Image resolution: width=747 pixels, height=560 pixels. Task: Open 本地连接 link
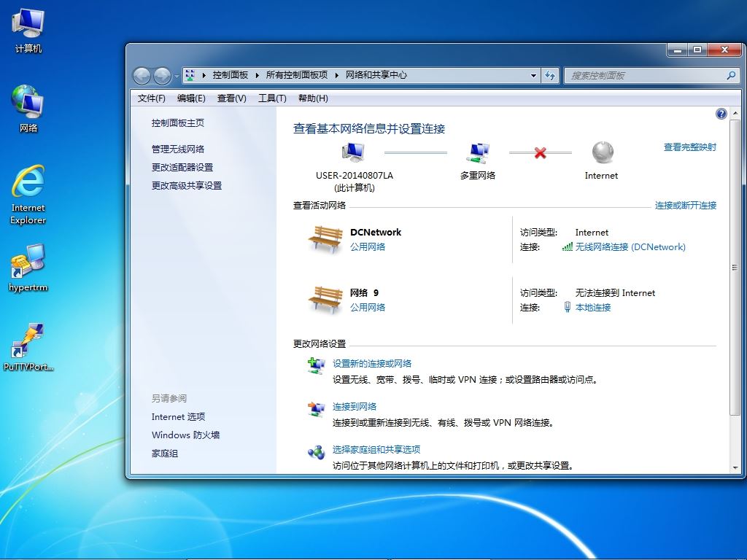click(x=592, y=307)
